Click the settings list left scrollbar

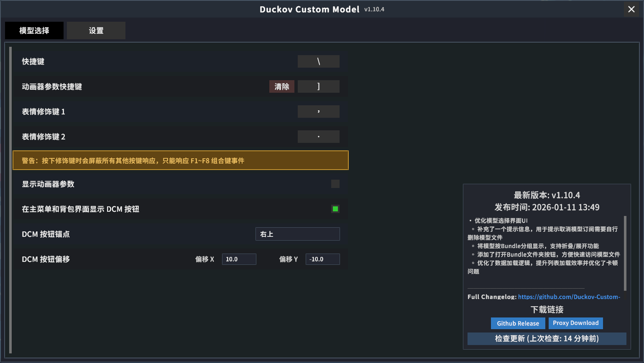point(10,200)
